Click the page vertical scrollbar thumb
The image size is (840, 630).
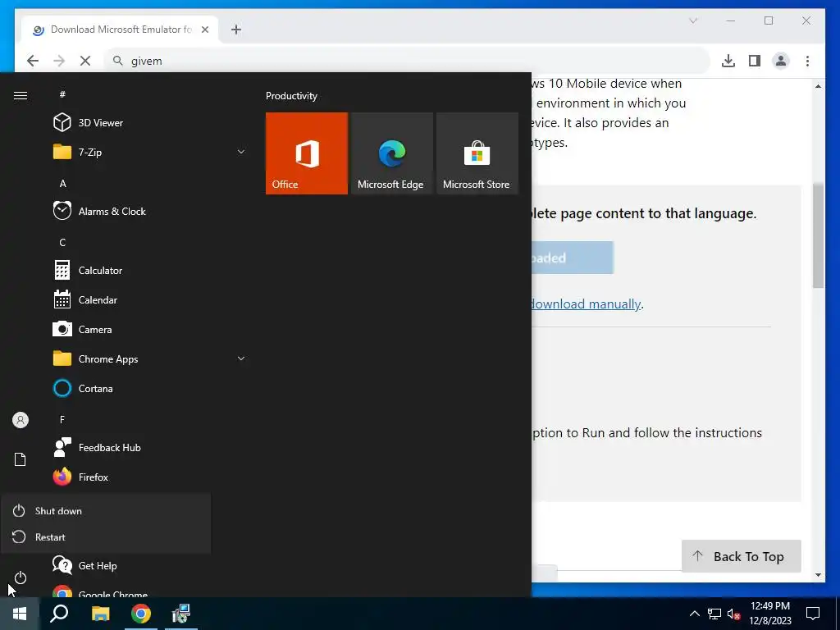818,235
